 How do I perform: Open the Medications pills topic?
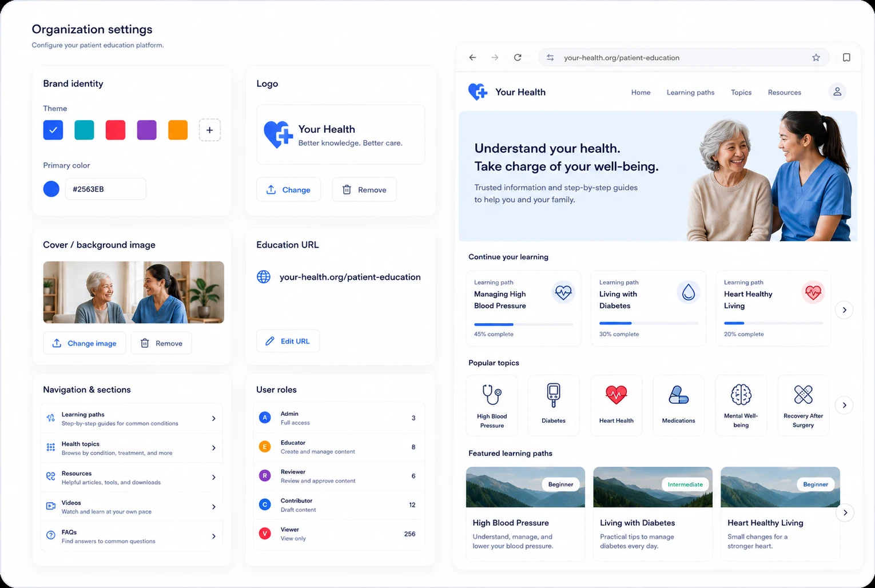678,406
